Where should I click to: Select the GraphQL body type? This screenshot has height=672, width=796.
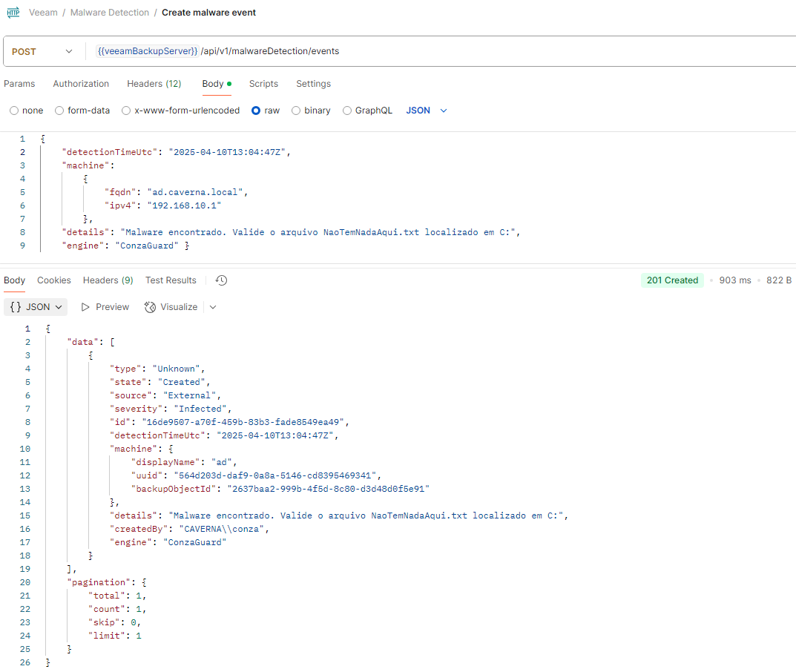[x=346, y=111]
